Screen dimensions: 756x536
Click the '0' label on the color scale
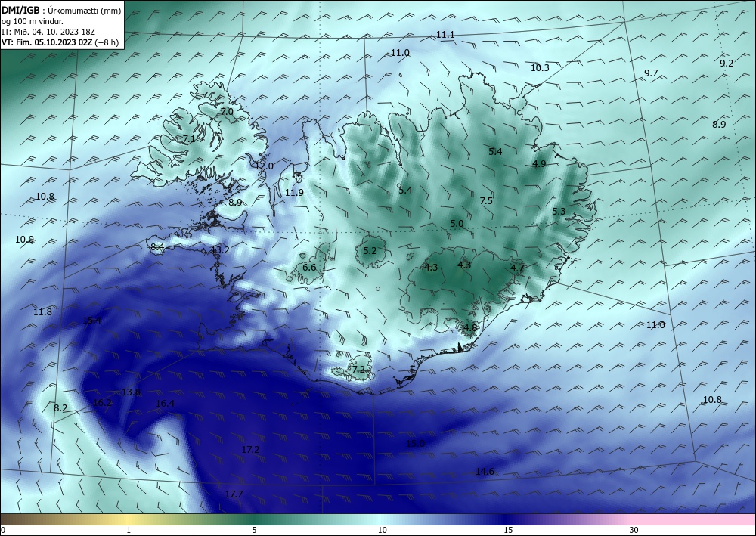point(3,531)
